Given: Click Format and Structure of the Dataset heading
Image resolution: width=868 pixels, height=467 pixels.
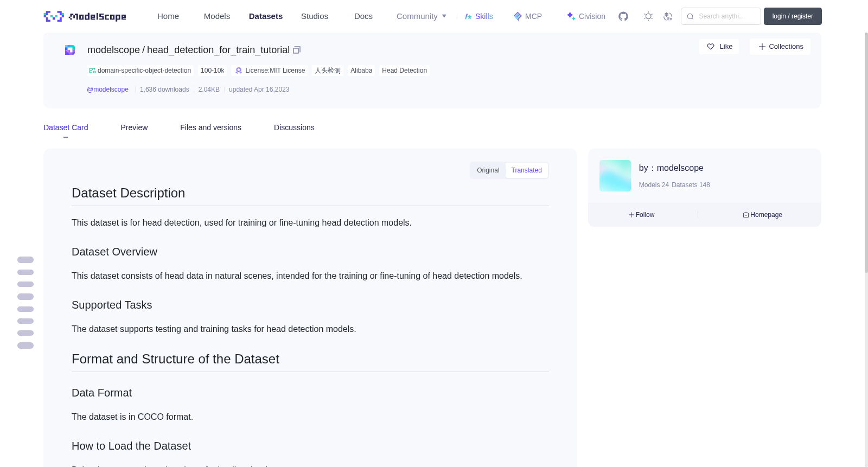Looking at the screenshot, I should pyautogui.click(x=175, y=359).
